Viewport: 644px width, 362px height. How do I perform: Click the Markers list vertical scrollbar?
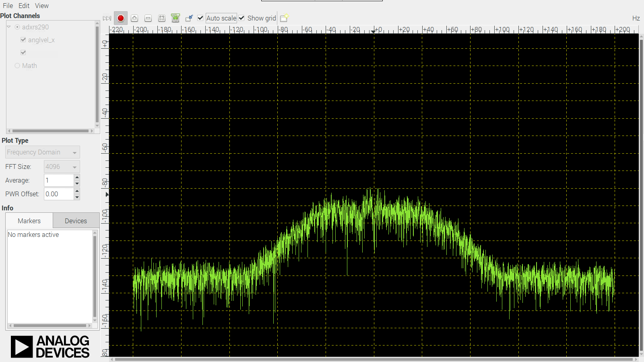click(95, 277)
